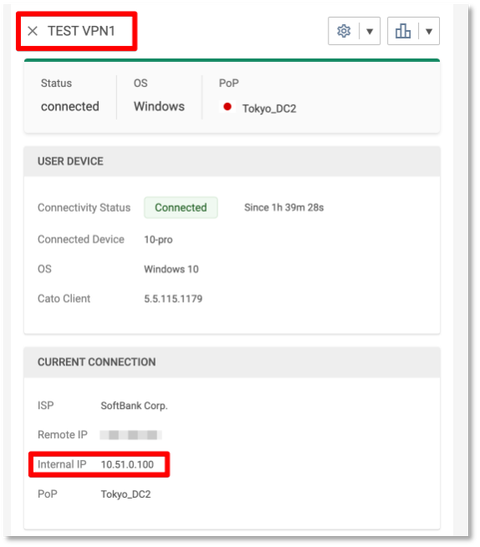Click the blurred Remote IP value

131,435
